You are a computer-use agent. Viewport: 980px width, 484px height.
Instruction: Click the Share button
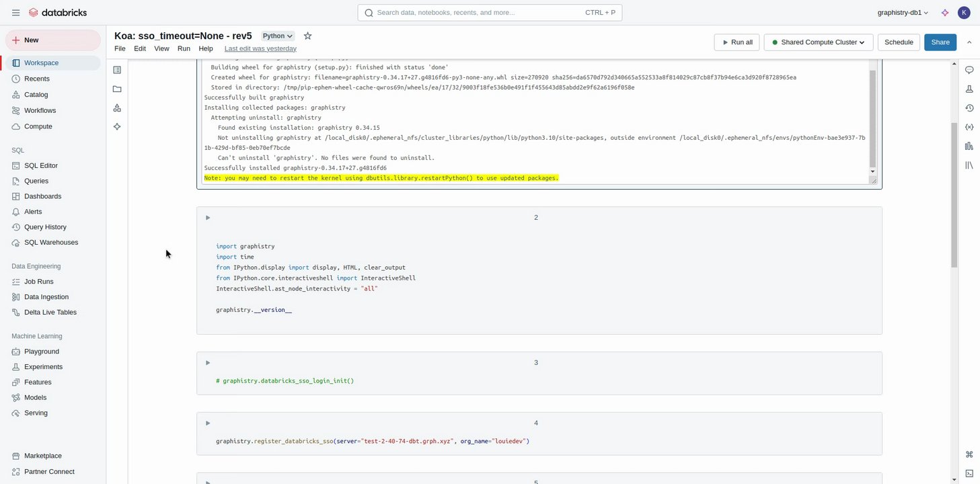point(940,42)
